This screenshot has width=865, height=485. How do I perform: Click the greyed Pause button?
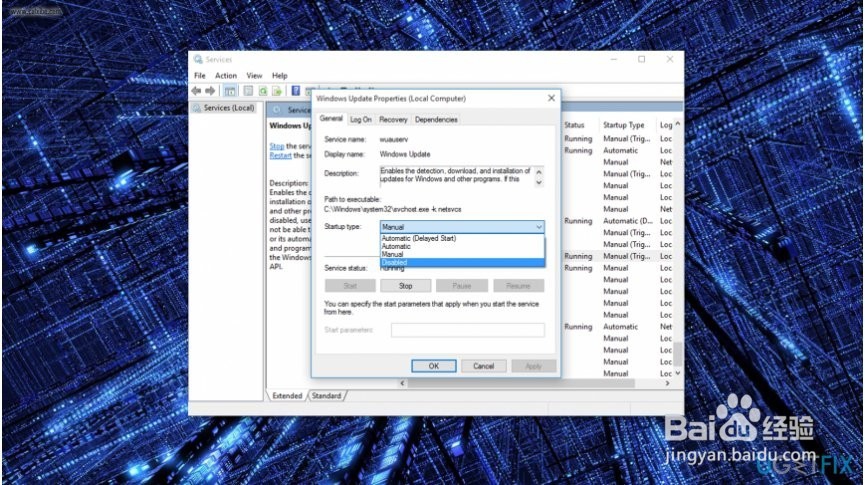(462, 286)
